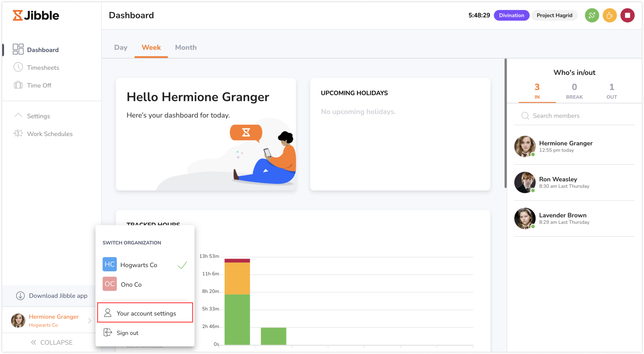Expand the Settings section in the sidebar

(x=38, y=116)
